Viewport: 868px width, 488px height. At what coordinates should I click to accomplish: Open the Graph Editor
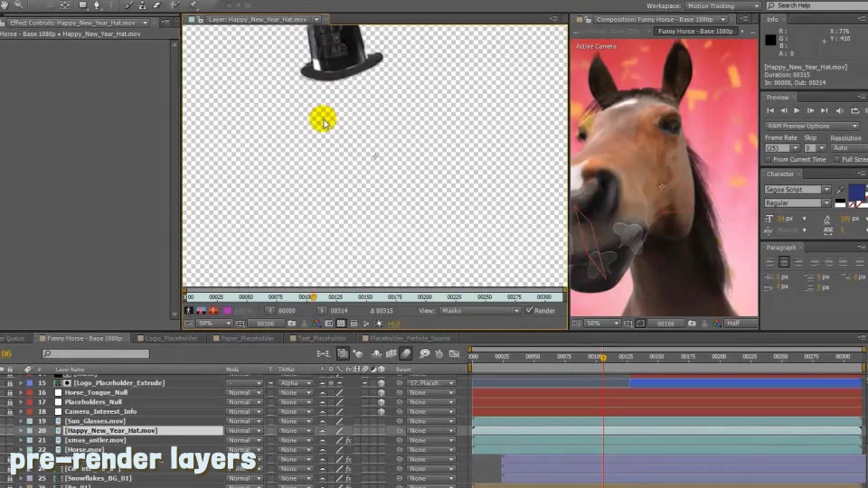pos(455,353)
